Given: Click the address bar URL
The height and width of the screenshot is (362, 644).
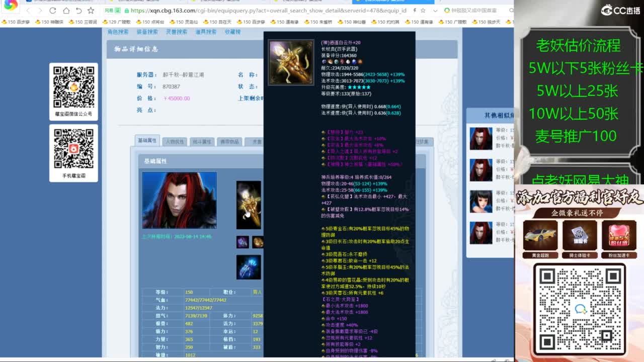Looking at the screenshot, I should point(270,11).
